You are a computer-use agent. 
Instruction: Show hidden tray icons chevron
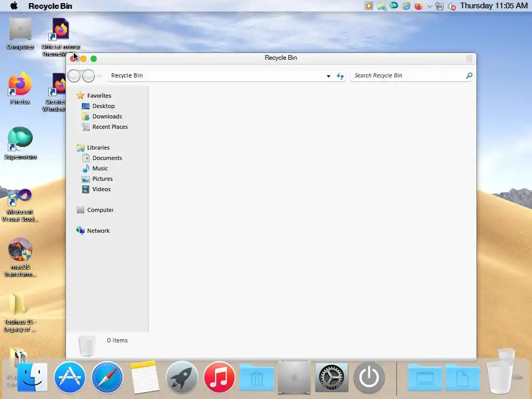430,6
